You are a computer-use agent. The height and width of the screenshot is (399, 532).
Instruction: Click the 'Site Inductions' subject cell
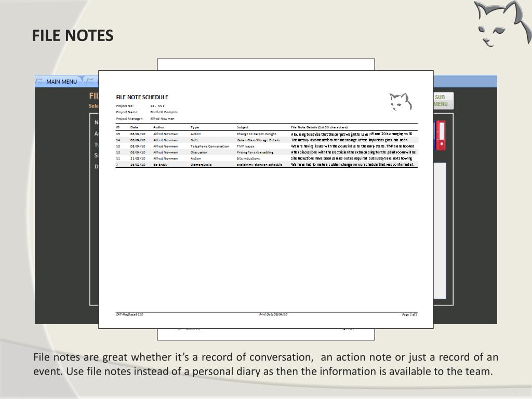248,158
